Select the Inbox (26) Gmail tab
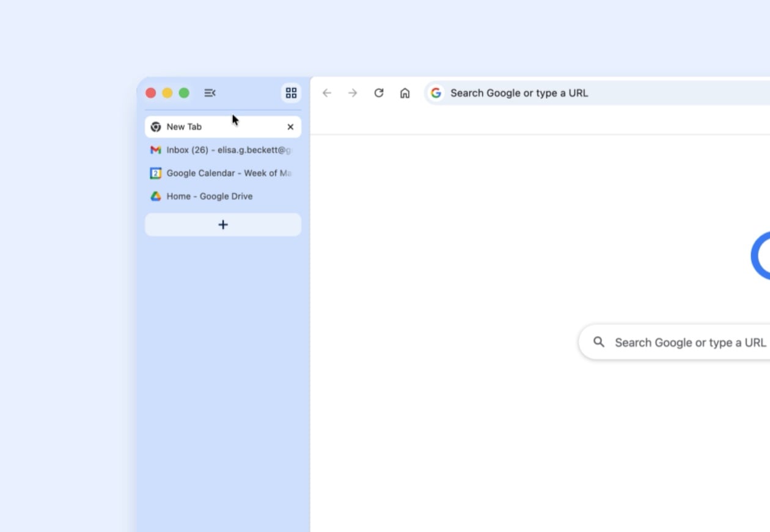The height and width of the screenshot is (532, 770). tap(220, 150)
